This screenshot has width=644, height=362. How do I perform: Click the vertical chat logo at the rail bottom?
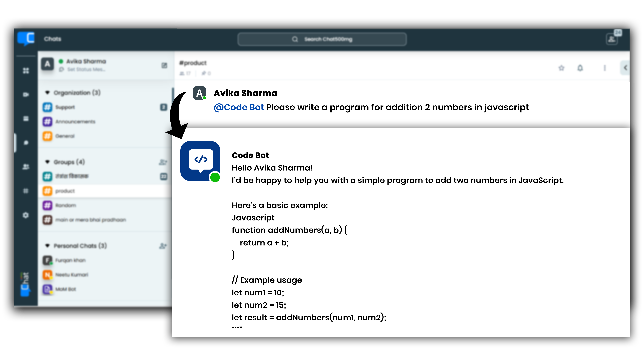[x=25, y=284]
